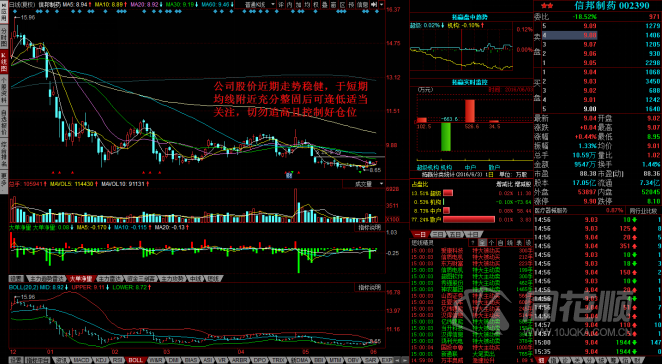Screen dimensions: 662x364
Task: Click the red 中户 bar in chart
Action: click(470, 111)
